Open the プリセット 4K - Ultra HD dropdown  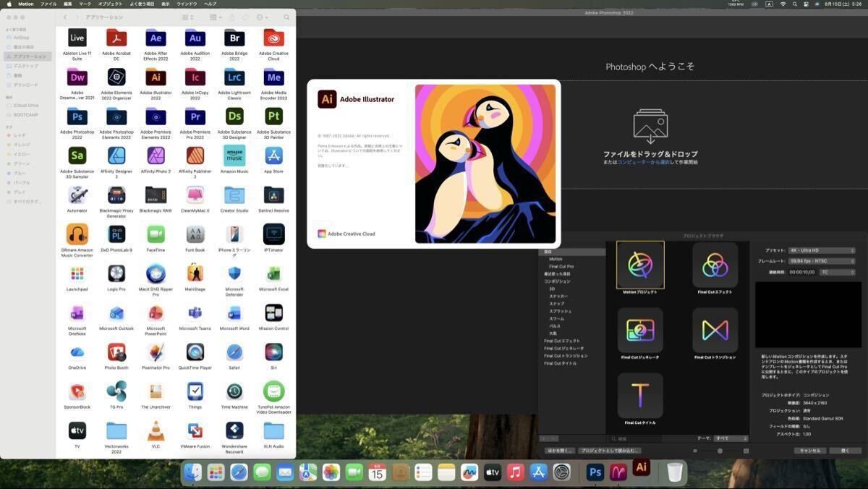click(822, 250)
